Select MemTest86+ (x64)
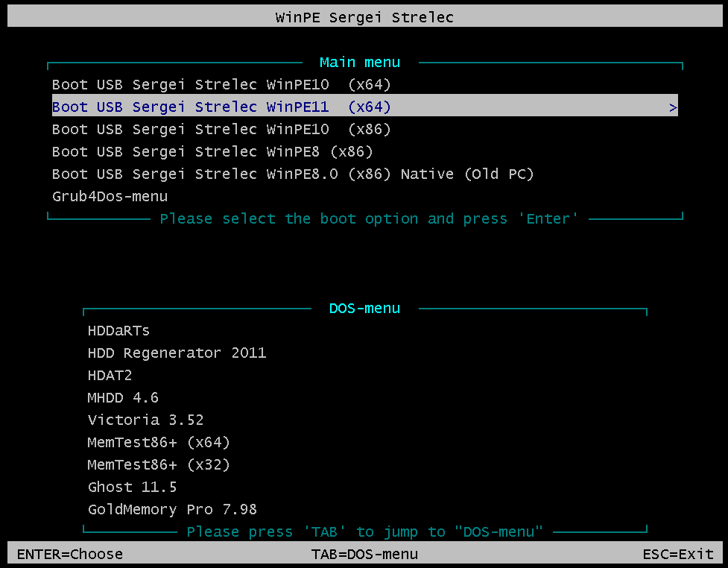Viewport: 728px width, 568px height. click(x=159, y=442)
